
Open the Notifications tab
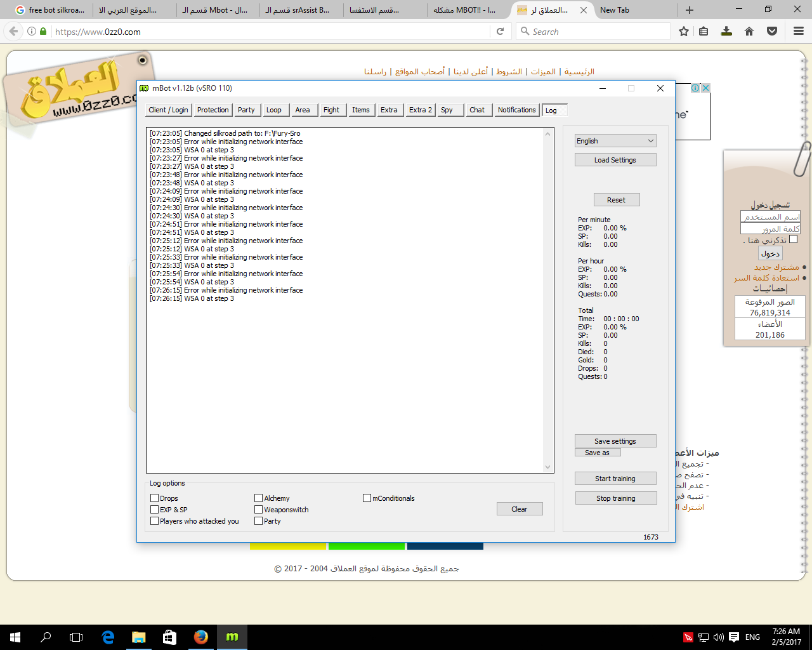517,110
